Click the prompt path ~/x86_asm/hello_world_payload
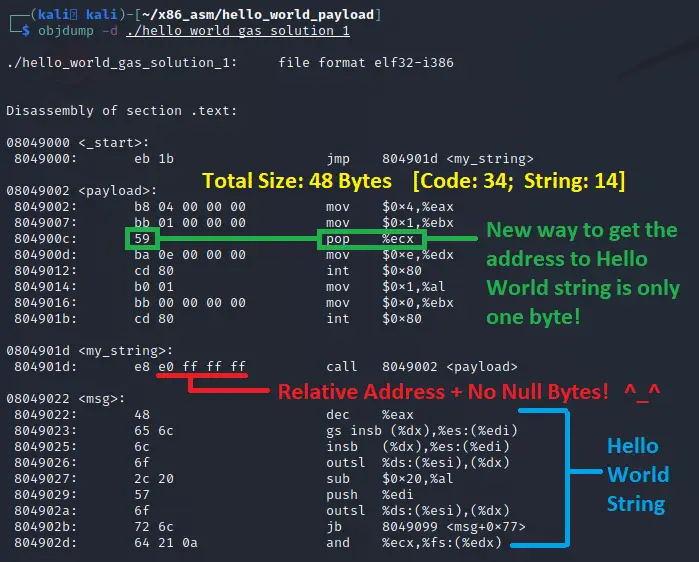The width and height of the screenshot is (699, 562). point(258,15)
